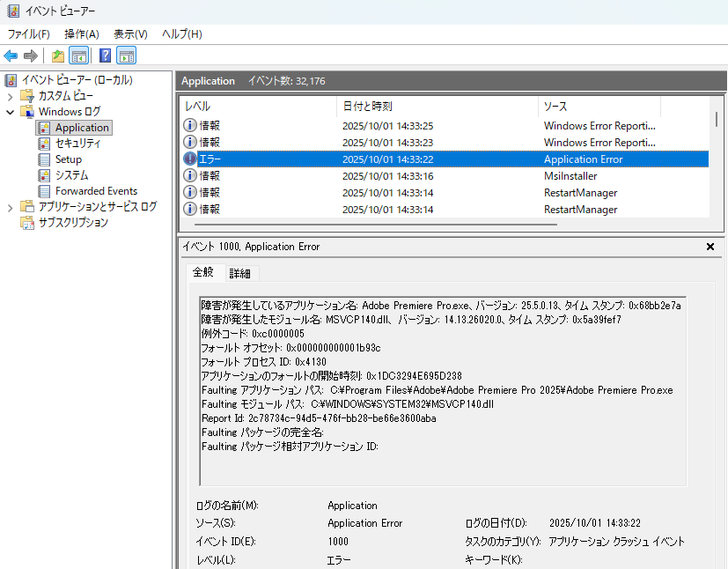Screen dimensions: 728x569
Task: Toggle the console tree pane toolbar button
Action: coord(78,56)
